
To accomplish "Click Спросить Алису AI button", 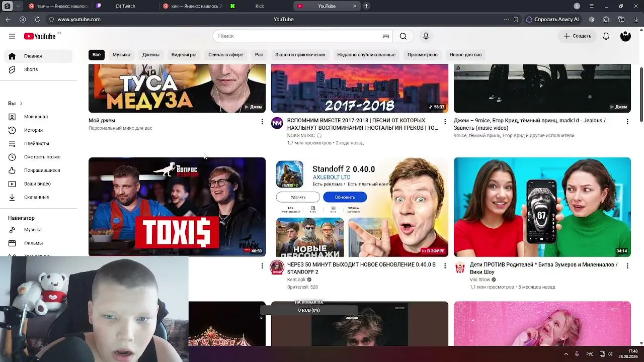I will pos(552,19).
